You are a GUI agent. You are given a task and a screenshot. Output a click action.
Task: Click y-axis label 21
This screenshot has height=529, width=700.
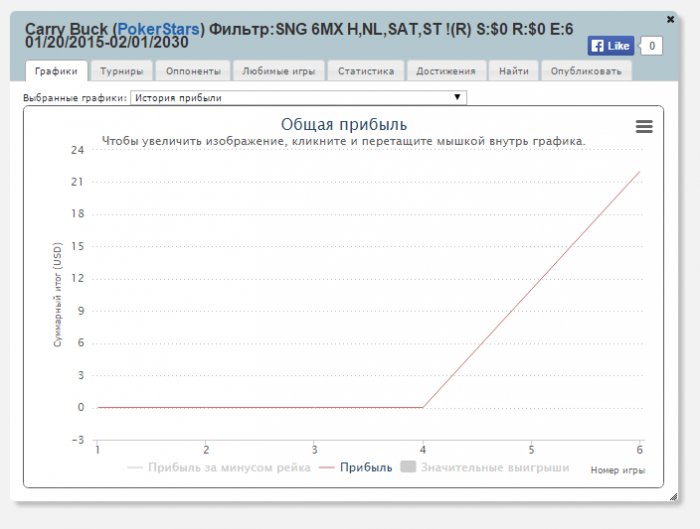pos(77,182)
